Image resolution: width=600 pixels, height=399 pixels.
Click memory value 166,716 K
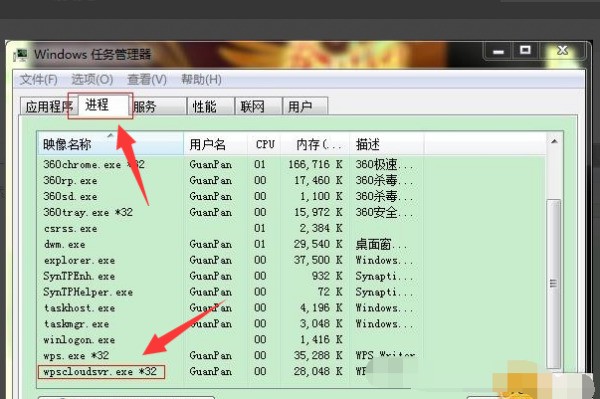[x=315, y=164]
